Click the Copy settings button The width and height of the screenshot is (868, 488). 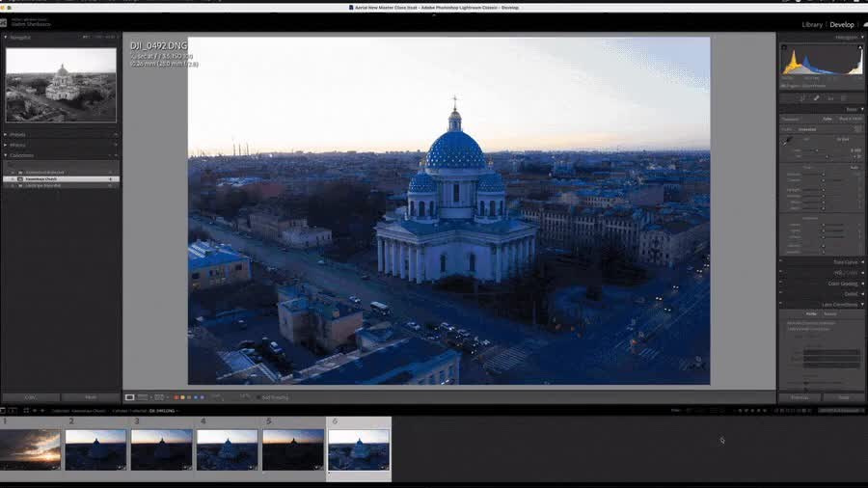pos(31,397)
